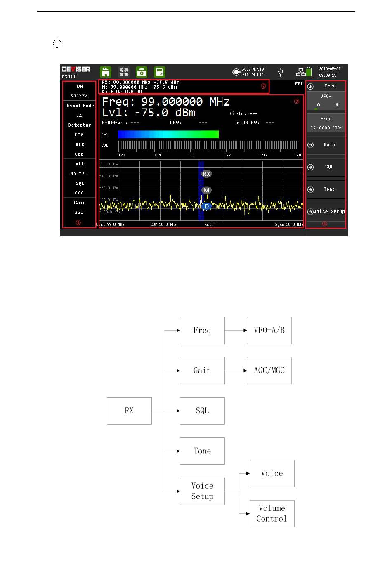Select the M marker on the spectrum
Screen dimensions: 392x581
pyautogui.click(x=207, y=190)
